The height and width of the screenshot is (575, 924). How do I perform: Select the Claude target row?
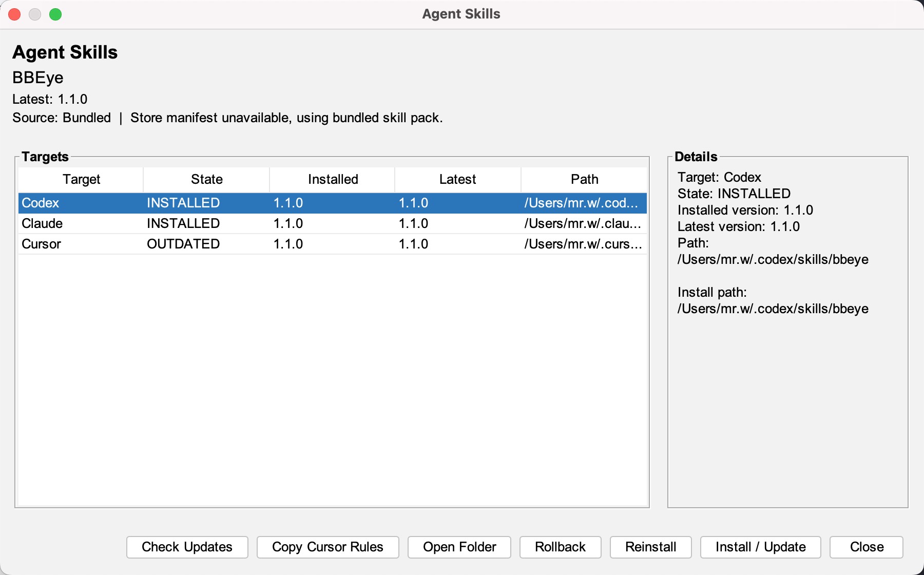[42, 223]
